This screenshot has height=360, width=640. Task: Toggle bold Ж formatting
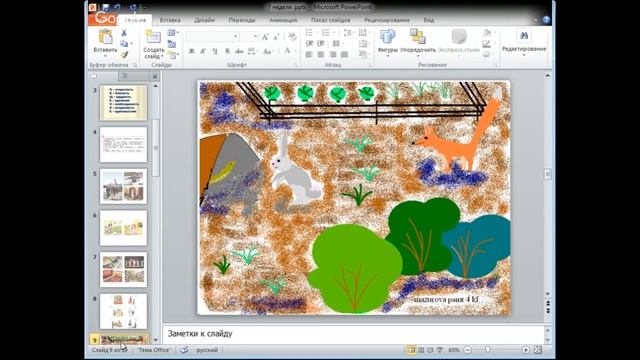click(191, 51)
